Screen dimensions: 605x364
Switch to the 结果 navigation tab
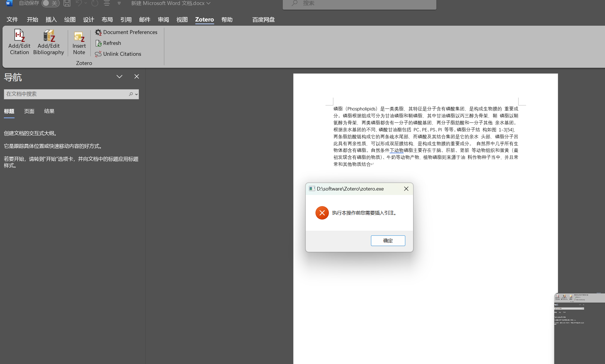[x=49, y=111]
